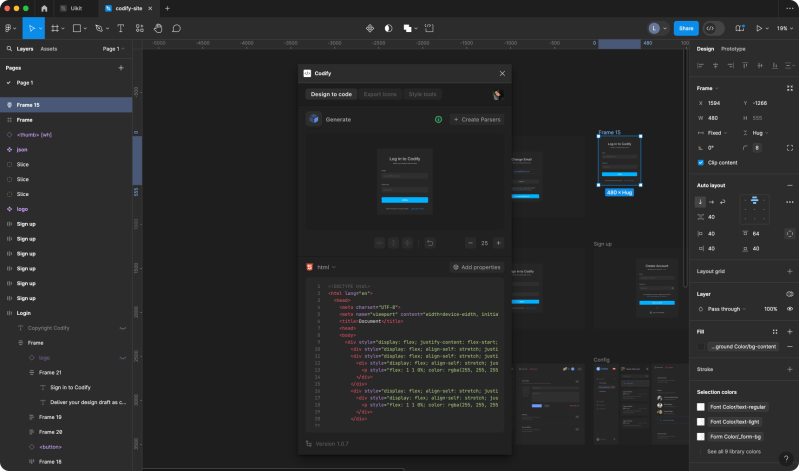Open distribute spacing dropdown in alignment row
The height and width of the screenshot is (471, 799).
(x=790, y=66)
